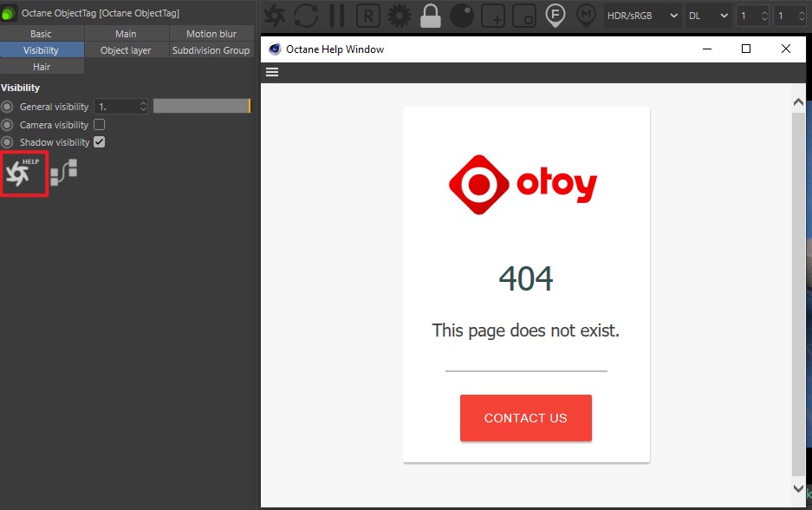Click the otoy logo on the 404 page
The height and width of the screenshot is (510, 812).
523,185
